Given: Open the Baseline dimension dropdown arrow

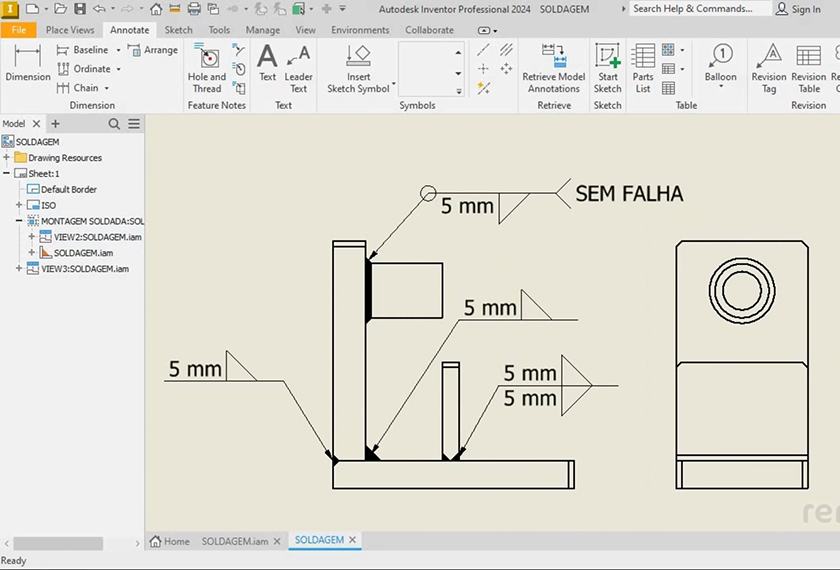Looking at the screenshot, I should [x=117, y=50].
